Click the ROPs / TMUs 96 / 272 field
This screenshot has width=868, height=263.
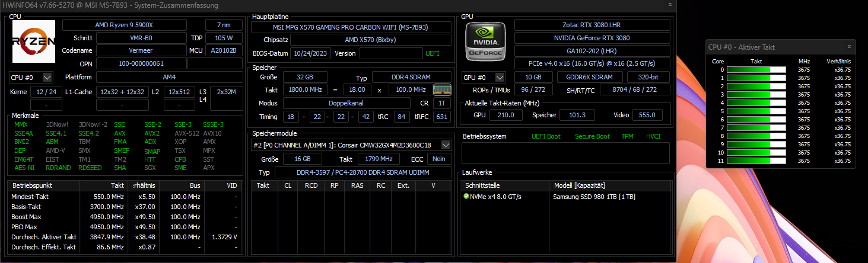pos(533,89)
